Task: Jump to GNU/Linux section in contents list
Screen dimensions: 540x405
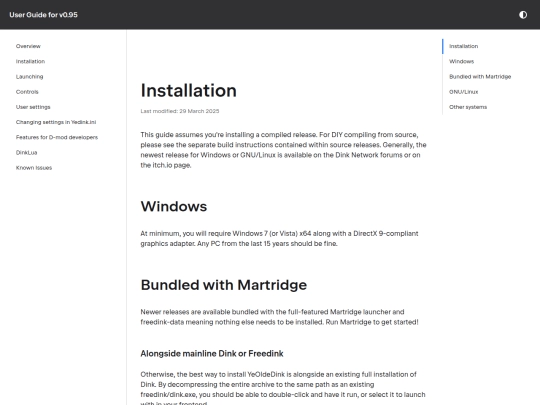Action: tap(464, 92)
